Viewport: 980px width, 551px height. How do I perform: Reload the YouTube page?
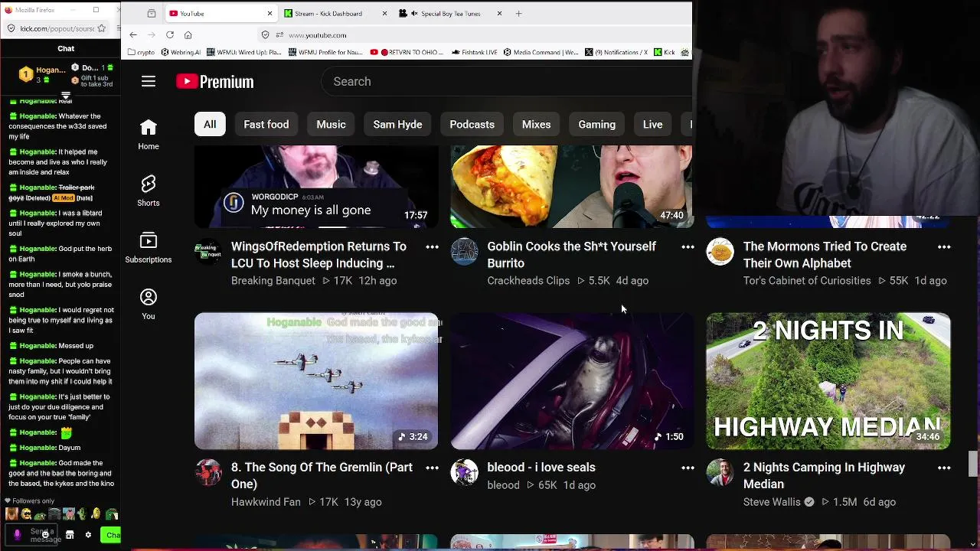click(170, 34)
